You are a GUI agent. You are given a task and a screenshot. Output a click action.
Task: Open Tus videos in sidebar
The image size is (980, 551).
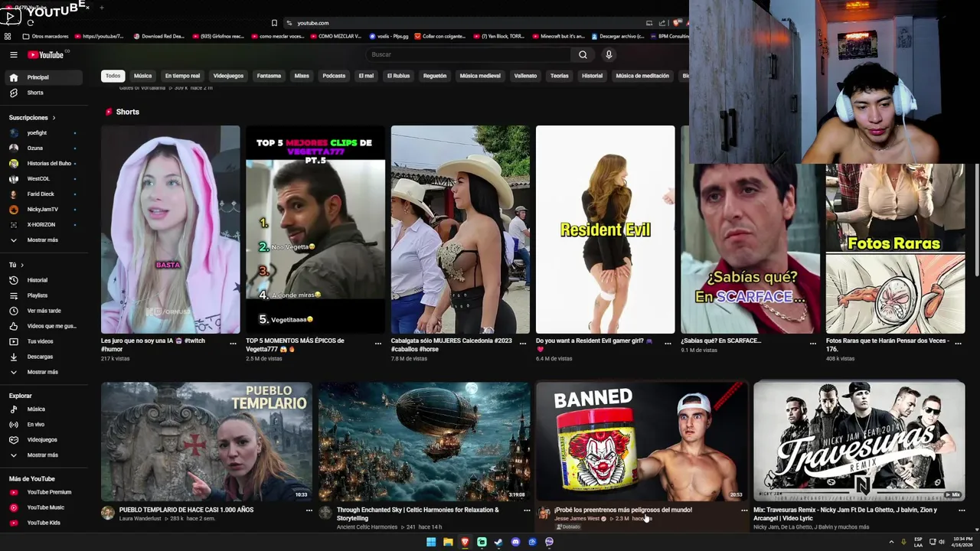pos(42,341)
